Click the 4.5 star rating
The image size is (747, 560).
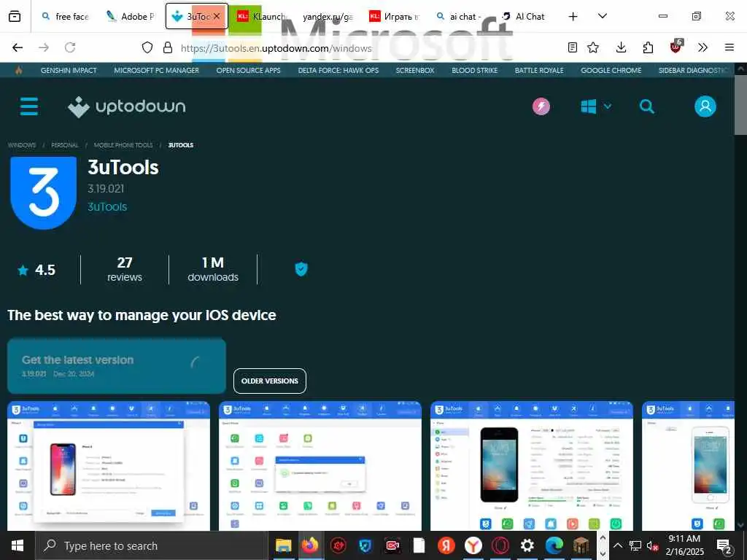pyautogui.click(x=36, y=270)
